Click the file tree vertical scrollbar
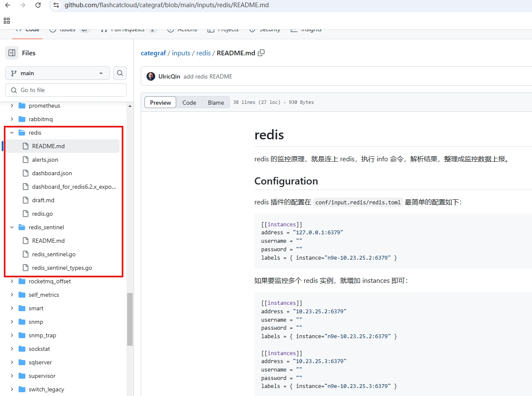 [x=130, y=319]
